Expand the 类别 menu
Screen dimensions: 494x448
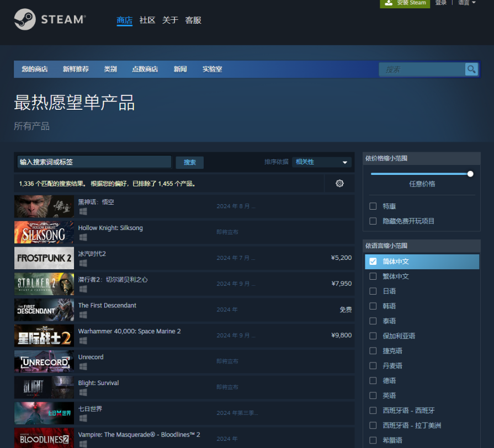110,70
